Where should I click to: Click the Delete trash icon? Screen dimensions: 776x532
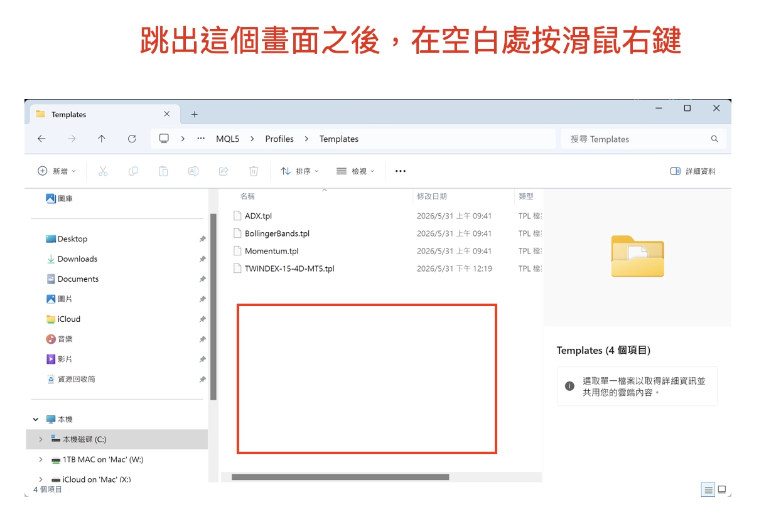coord(254,171)
